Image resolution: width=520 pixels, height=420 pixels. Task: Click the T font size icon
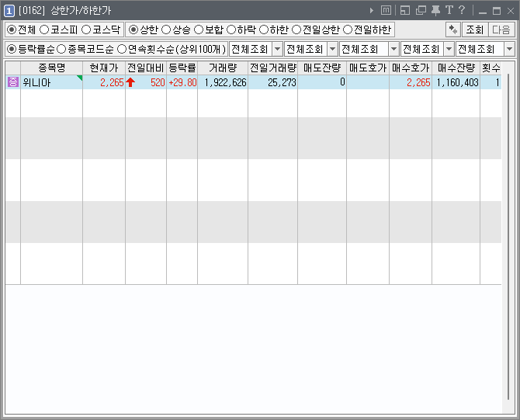click(x=449, y=10)
